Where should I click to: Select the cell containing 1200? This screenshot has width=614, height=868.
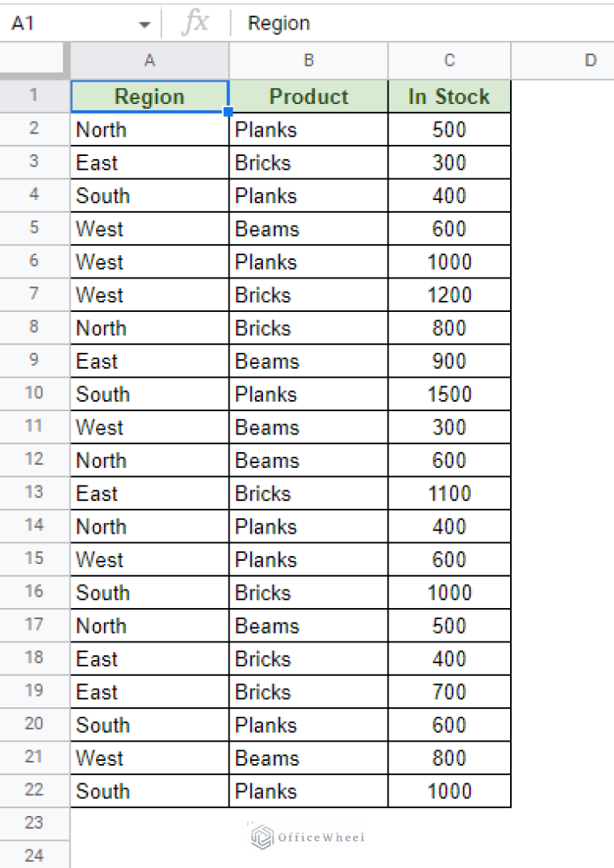click(x=449, y=295)
